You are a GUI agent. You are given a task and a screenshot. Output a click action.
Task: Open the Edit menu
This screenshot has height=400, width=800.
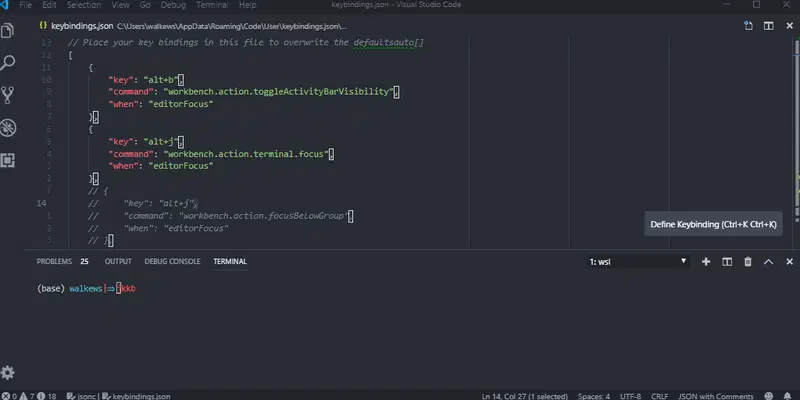pyautogui.click(x=49, y=5)
